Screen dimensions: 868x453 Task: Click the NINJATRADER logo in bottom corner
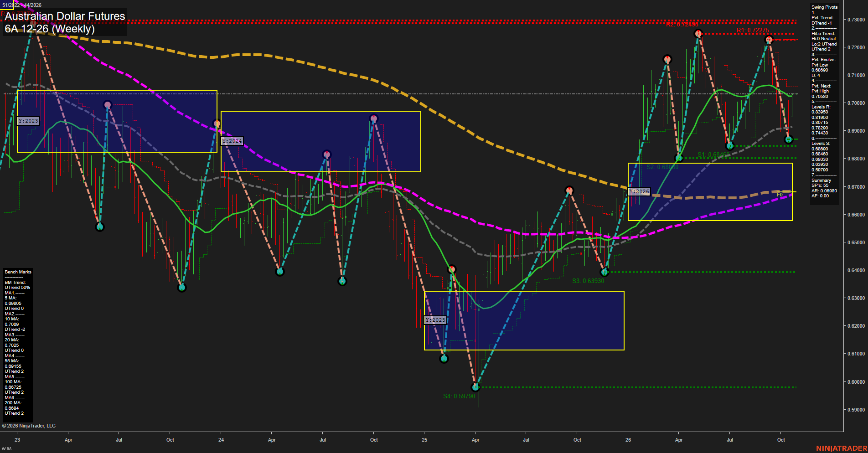click(842, 448)
